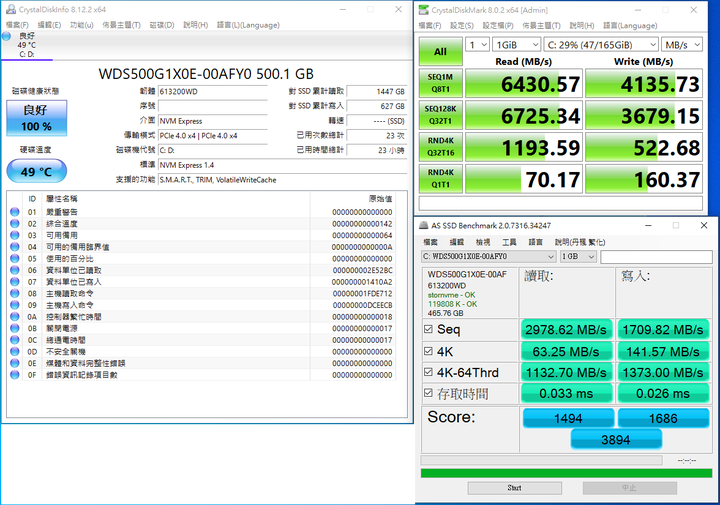This screenshot has width=720, height=505.
Task: Select the C: D: drive status orb
Action: pos(6,36)
